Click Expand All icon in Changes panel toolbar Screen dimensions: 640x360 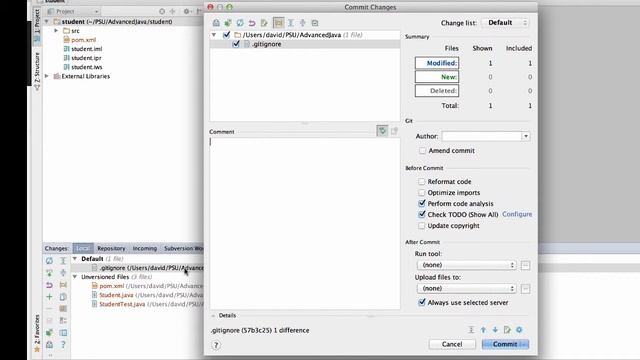pos(63,260)
